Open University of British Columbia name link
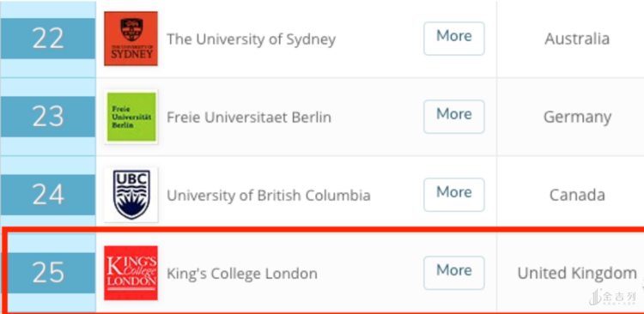Screen dimensions: 644x314 [x=269, y=196]
